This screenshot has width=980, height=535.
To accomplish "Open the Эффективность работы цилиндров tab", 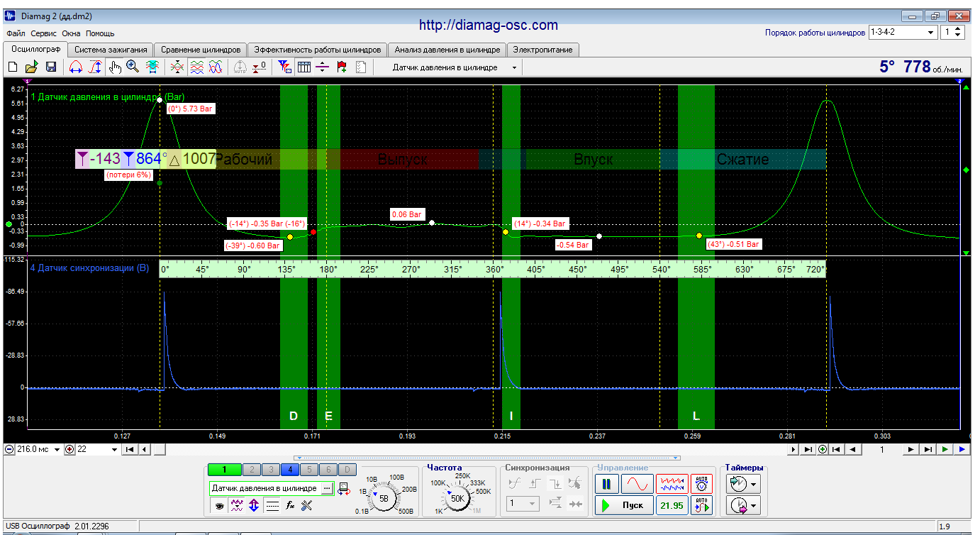I will click(318, 50).
